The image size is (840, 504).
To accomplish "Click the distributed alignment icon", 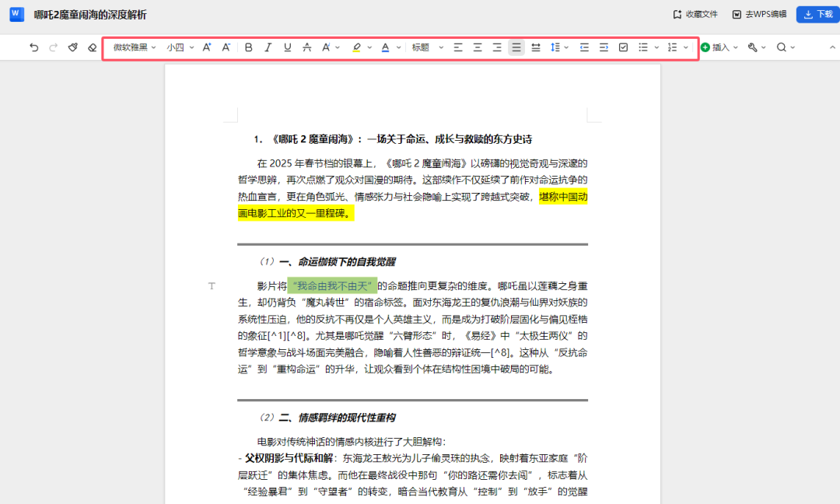I will 536,47.
